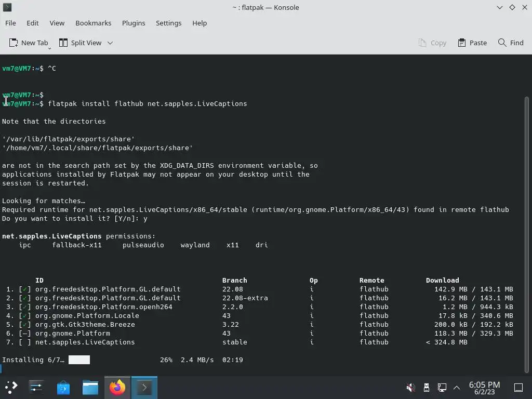The image size is (532, 399).
Task: Click the 'Looking for matches…' line
Action: coord(44,201)
